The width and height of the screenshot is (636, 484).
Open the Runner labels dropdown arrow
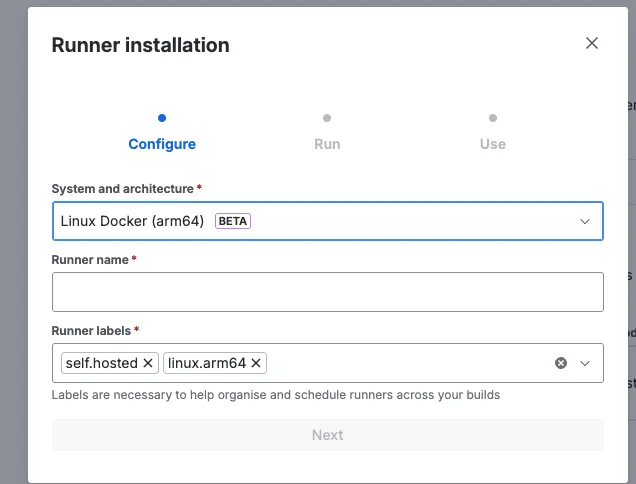pos(585,363)
